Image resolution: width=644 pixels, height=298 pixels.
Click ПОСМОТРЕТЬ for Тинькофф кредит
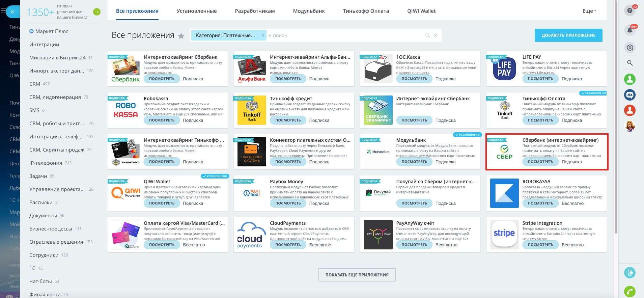tap(288, 120)
